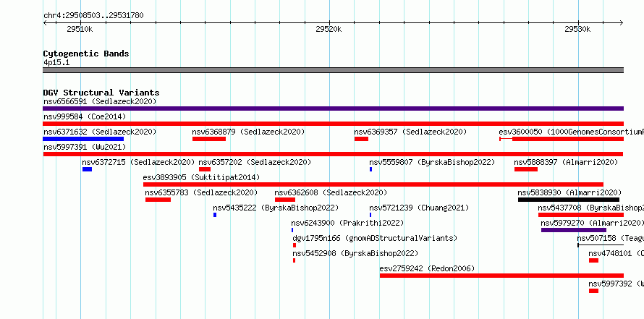Select the red nsv999584 variant bar
The height and width of the screenshot is (319, 644).
[333, 124]
